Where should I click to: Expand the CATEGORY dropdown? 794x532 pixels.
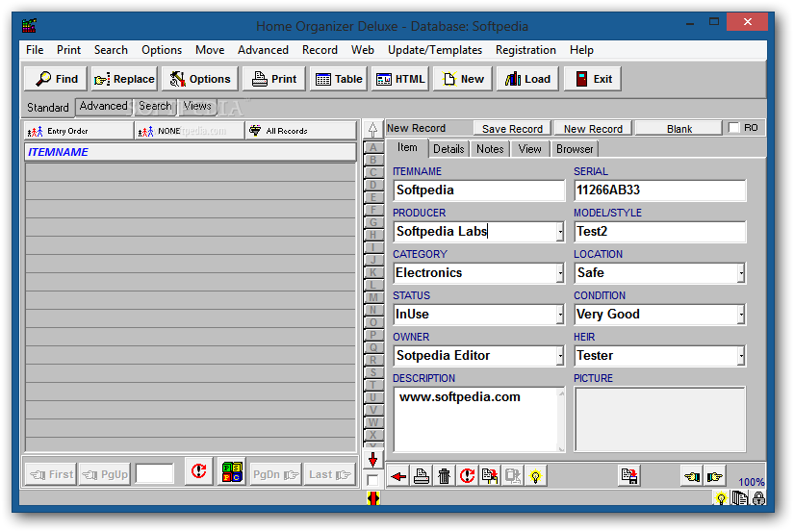[x=559, y=274]
